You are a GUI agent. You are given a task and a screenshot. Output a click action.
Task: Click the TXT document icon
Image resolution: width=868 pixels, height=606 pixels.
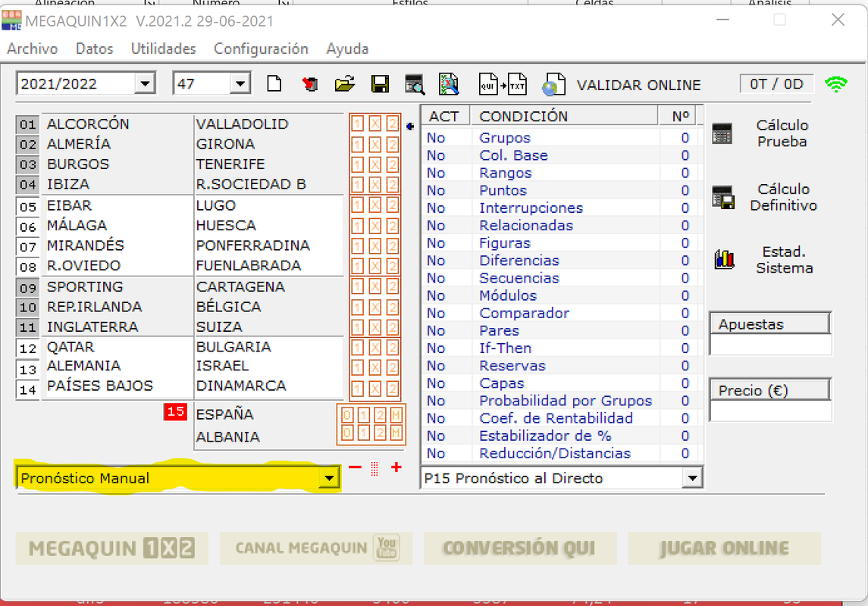coord(517,85)
